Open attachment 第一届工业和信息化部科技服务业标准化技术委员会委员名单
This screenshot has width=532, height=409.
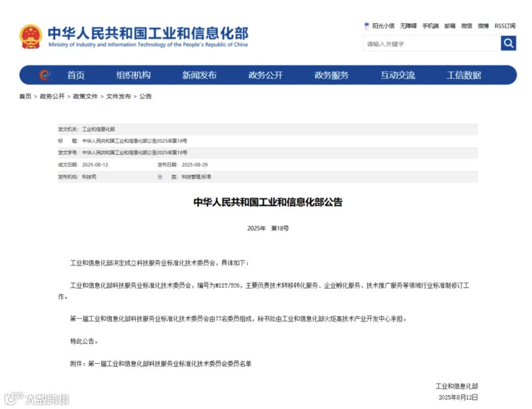coord(169,364)
